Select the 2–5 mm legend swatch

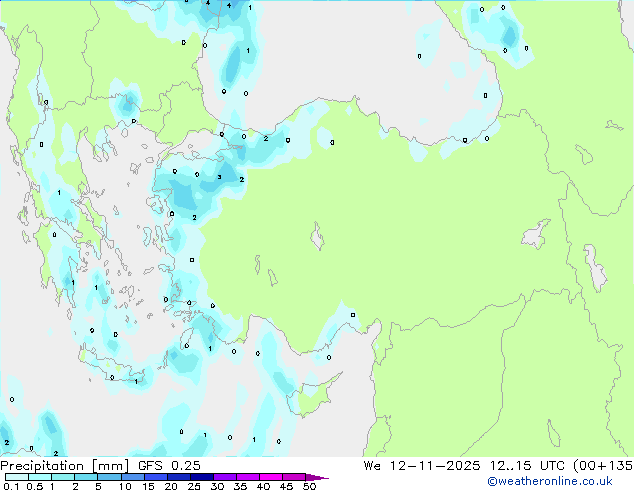(x=86, y=477)
